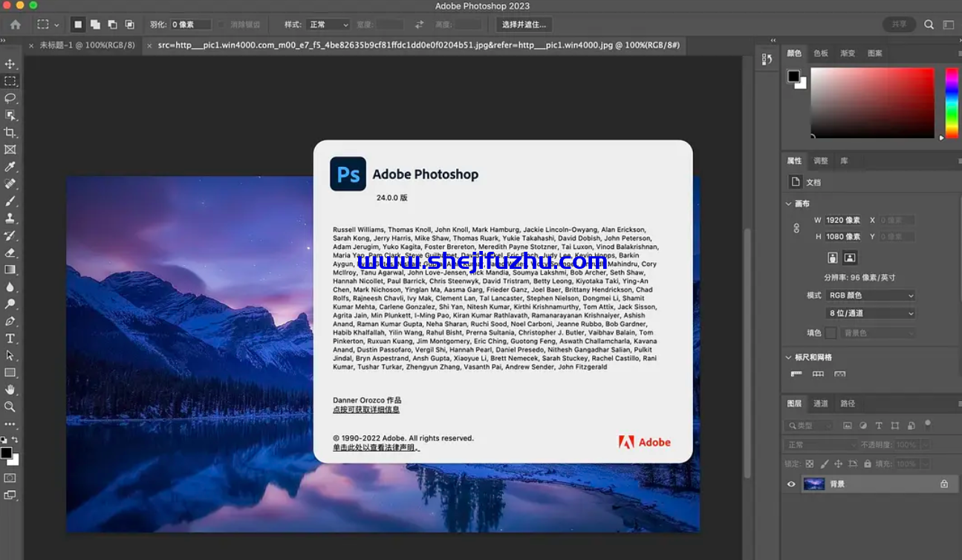Toggle the link width and height chain icon

tap(796, 228)
